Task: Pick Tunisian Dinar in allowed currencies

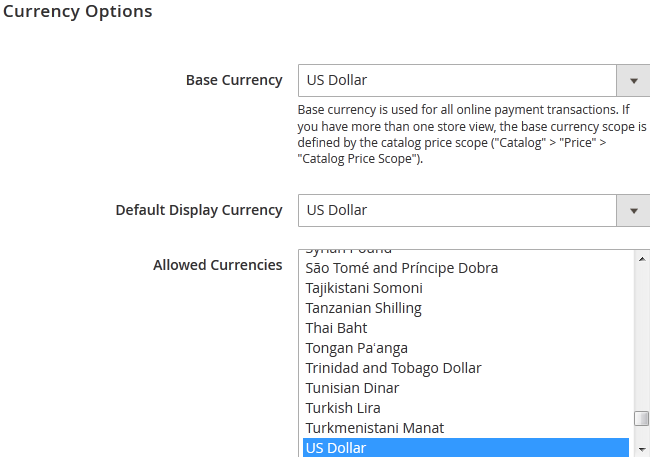Action: (x=352, y=388)
